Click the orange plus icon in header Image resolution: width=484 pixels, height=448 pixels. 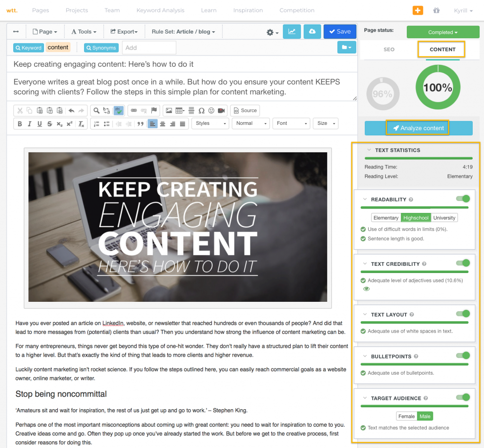click(418, 10)
